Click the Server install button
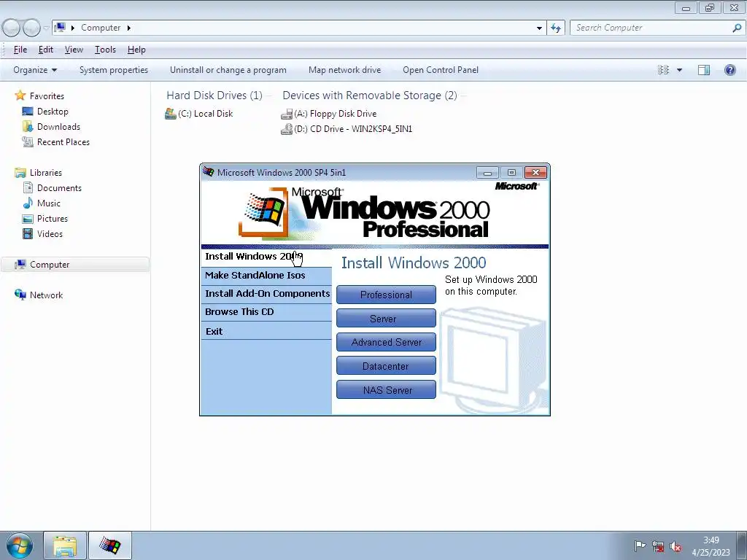This screenshot has width=747, height=560. point(386,319)
